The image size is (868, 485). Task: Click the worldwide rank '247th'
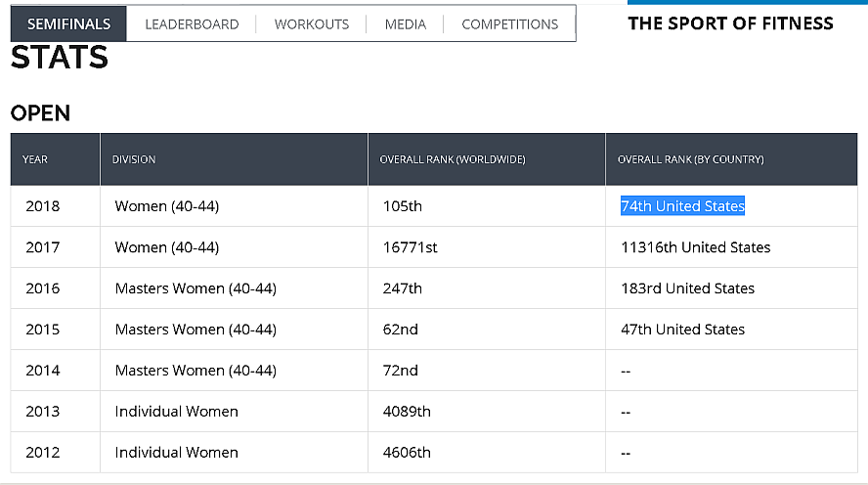click(403, 287)
